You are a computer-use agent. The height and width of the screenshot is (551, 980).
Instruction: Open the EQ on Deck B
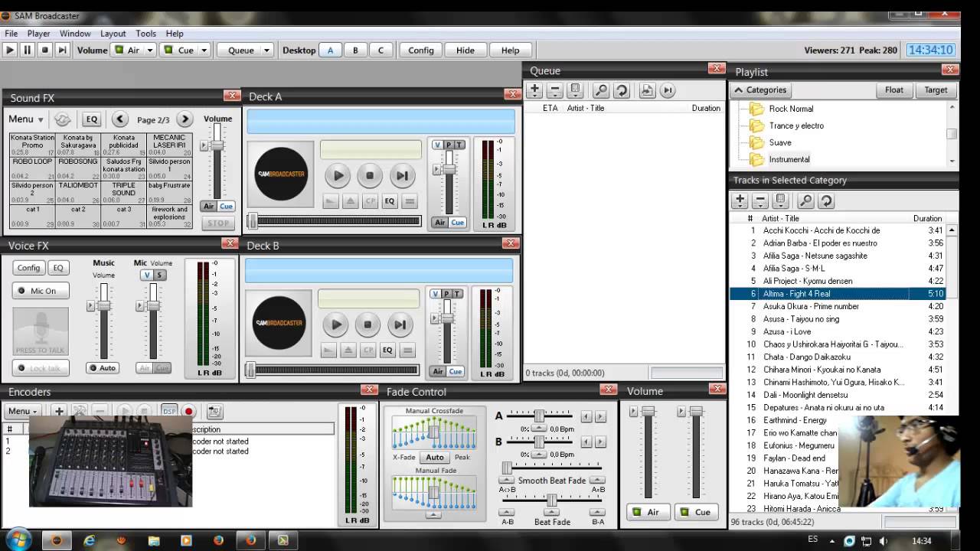point(387,350)
